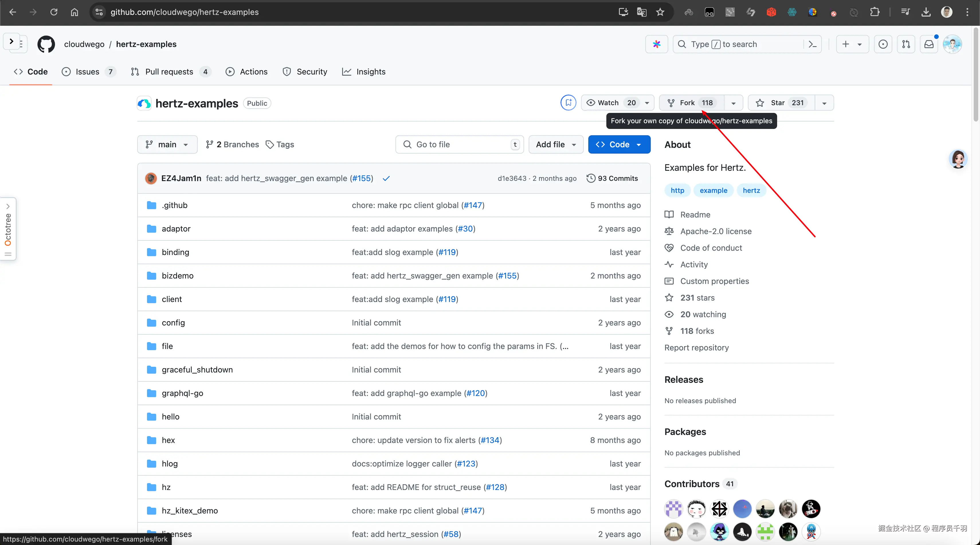Expand the blue Code dropdown button
The image size is (980, 545).
tap(619, 144)
